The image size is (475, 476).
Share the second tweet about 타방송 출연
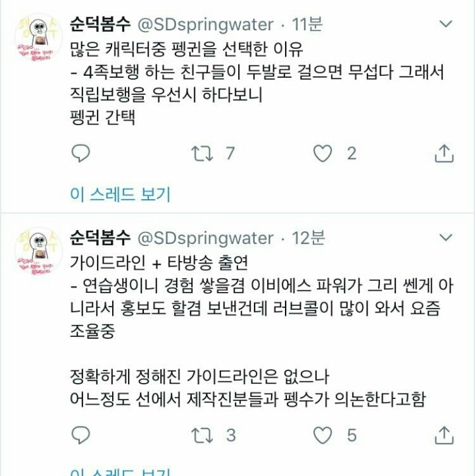(x=444, y=435)
